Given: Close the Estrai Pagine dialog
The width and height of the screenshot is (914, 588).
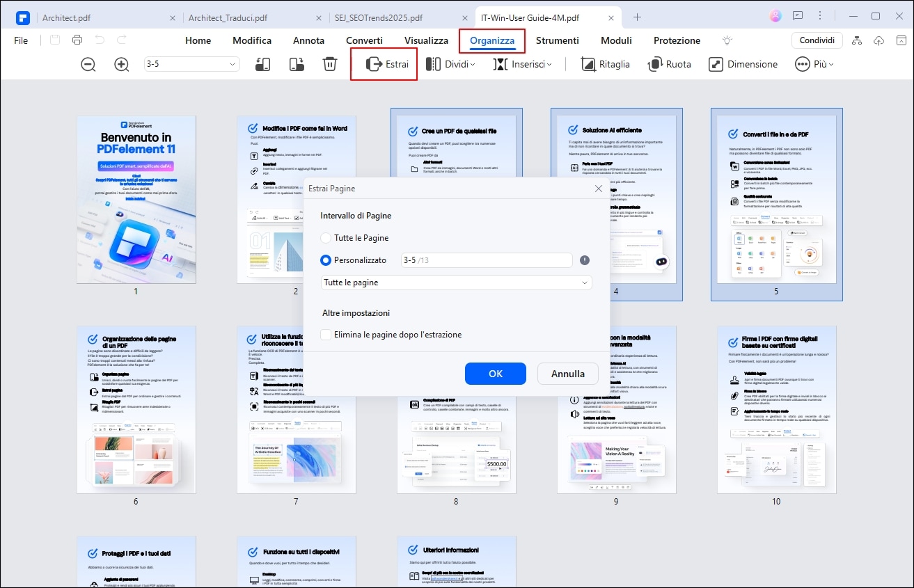Looking at the screenshot, I should tap(598, 189).
